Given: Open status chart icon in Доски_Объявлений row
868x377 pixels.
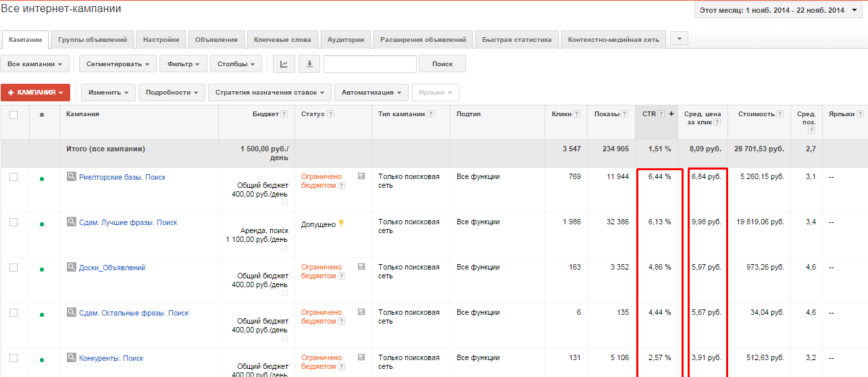Looking at the screenshot, I should [361, 267].
